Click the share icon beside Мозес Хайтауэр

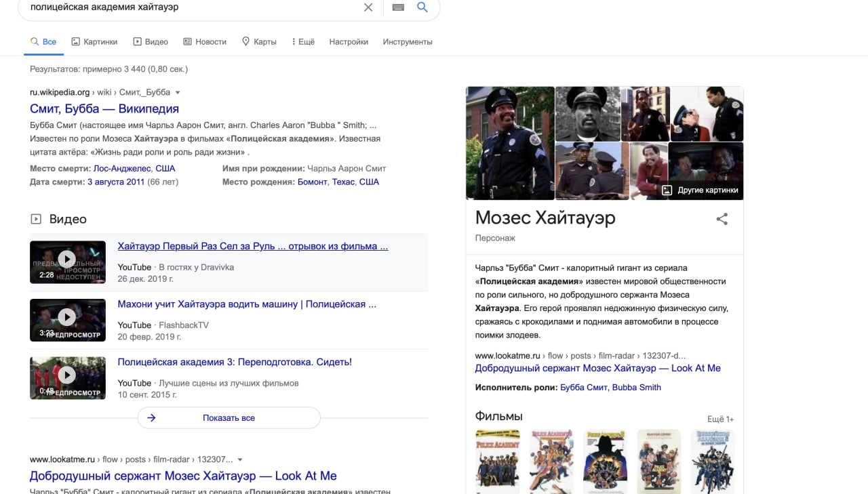tap(722, 219)
